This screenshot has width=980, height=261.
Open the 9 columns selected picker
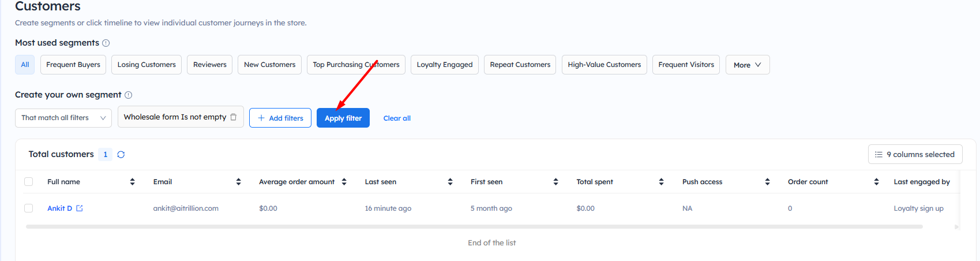point(915,155)
